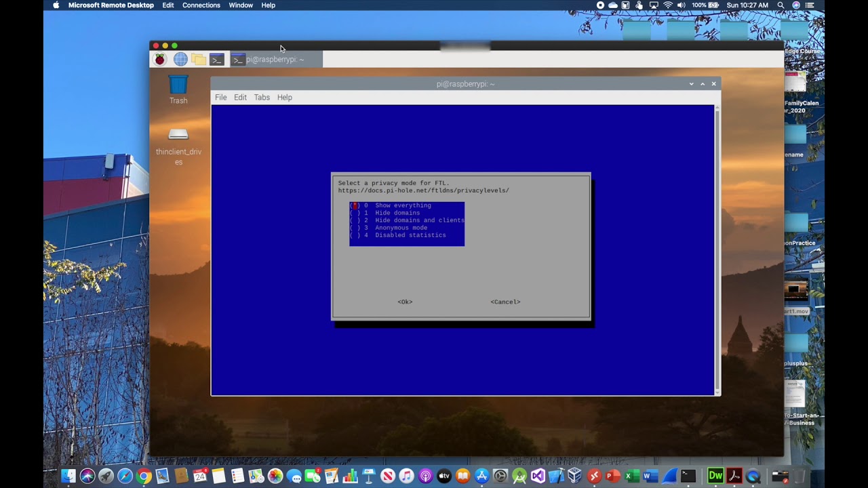Open Microsoft Remote Desktop app menu
The image size is (868, 488).
point(111,5)
